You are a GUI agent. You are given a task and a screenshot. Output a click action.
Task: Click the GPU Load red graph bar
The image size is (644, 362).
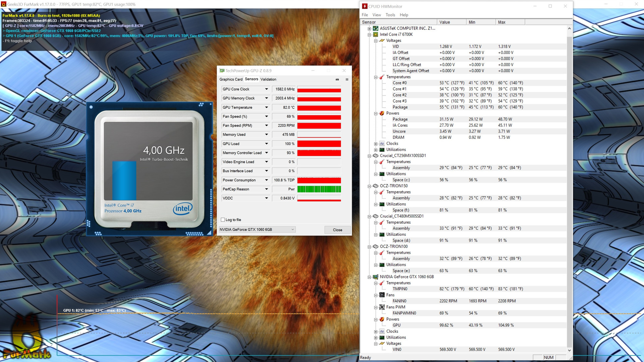tap(319, 144)
